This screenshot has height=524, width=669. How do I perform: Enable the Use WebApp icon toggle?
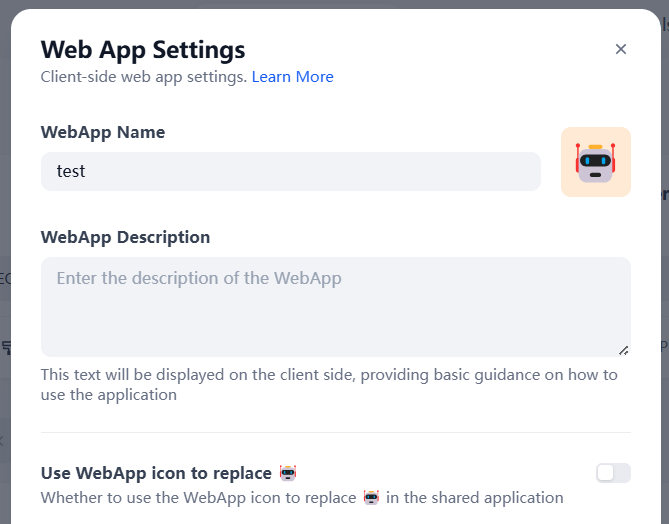click(x=613, y=473)
